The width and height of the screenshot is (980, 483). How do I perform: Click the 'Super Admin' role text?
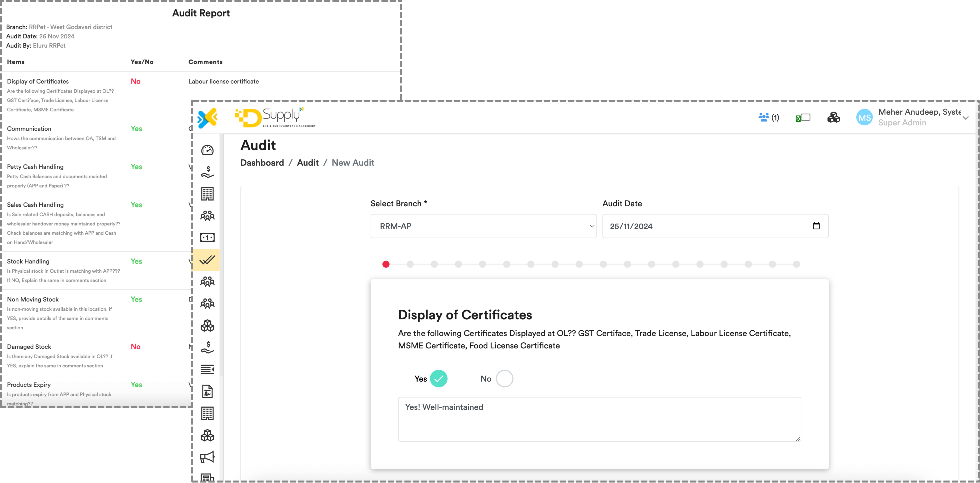click(902, 123)
